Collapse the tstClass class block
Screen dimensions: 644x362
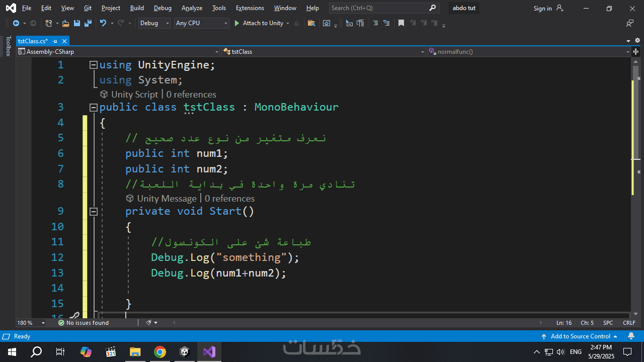click(x=93, y=107)
